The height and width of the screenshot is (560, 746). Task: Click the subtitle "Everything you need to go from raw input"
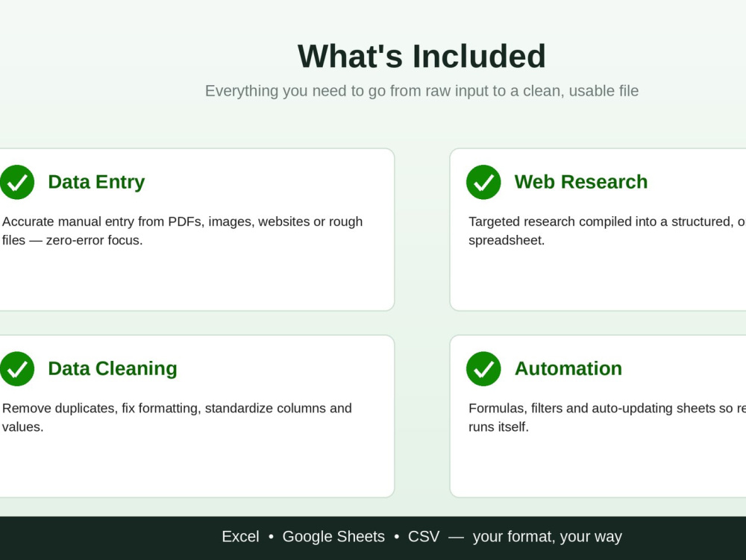click(421, 91)
